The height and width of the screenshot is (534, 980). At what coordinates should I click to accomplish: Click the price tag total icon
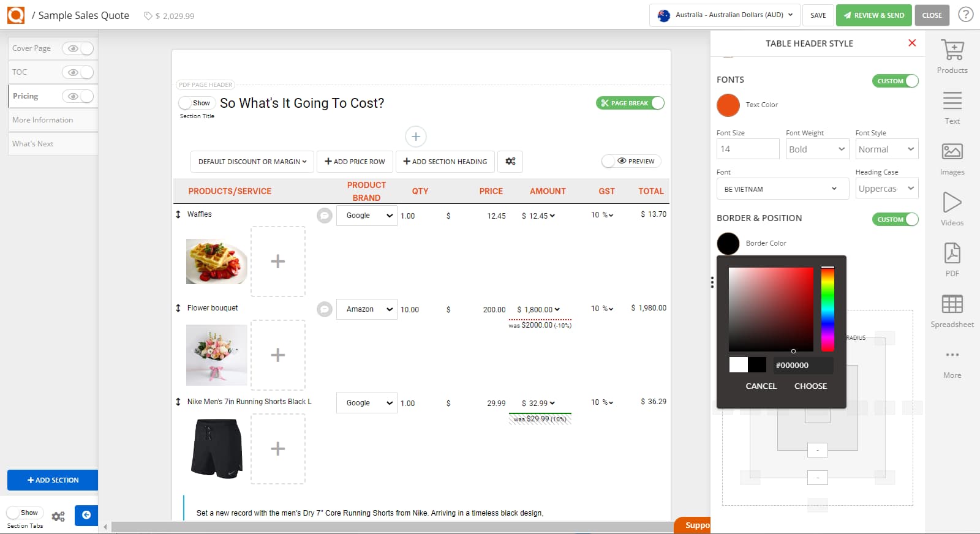click(x=148, y=16)
